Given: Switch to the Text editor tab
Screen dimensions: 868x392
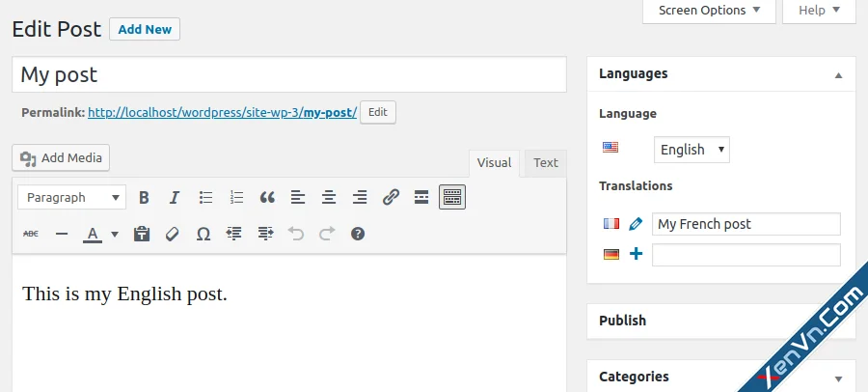Looking at the screenshot, I should point(545,163).
